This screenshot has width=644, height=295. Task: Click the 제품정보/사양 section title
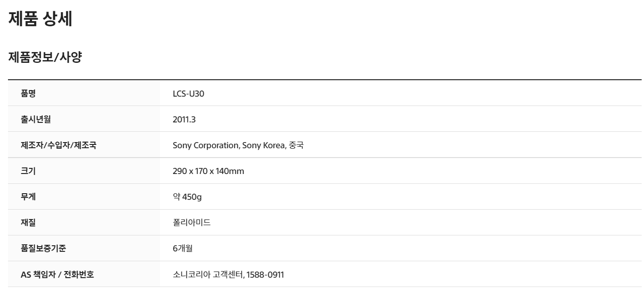click(x=45, y=58)
